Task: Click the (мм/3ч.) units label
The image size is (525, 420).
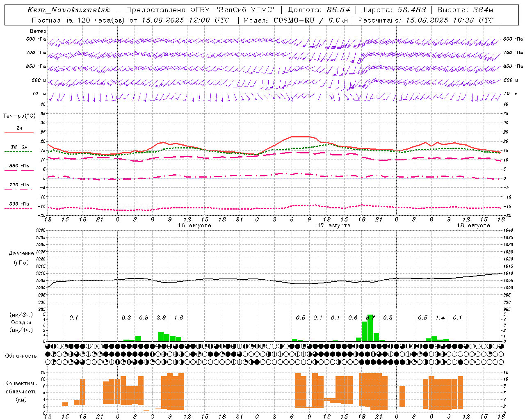Action: point(21,315)
